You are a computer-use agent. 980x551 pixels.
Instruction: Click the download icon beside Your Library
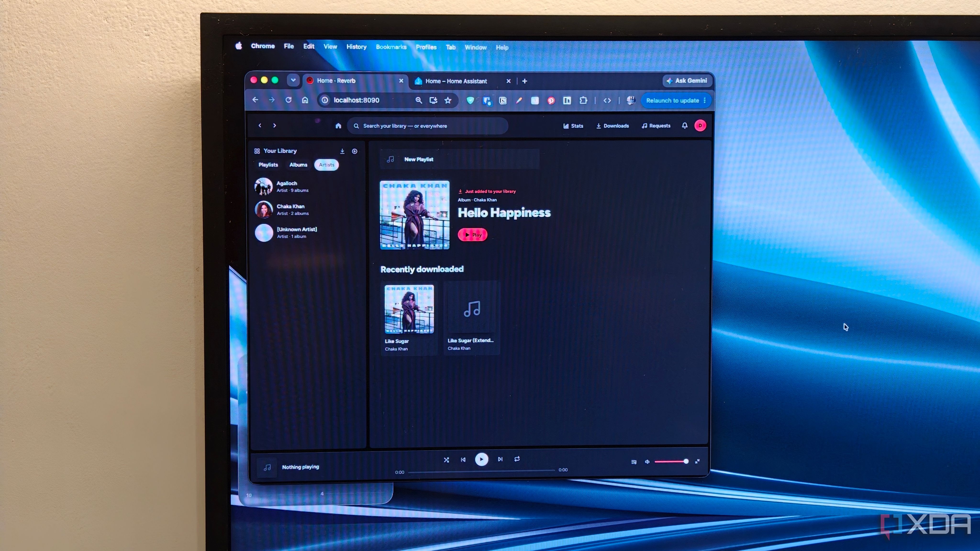click(x=342, y=151)
